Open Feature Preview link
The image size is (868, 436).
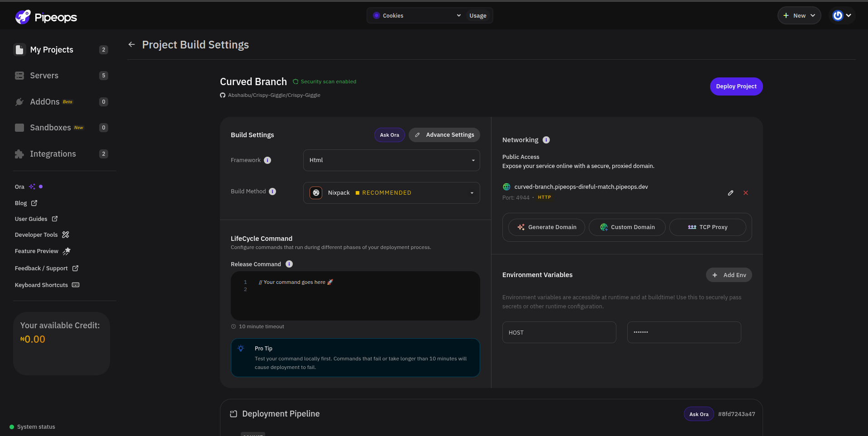(x=43, y=251)
